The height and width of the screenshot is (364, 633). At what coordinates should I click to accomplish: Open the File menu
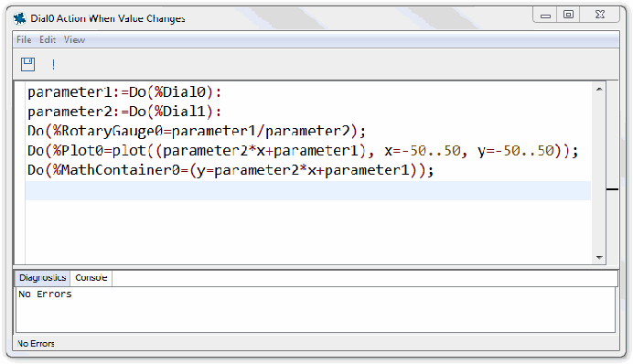pos(24,39)
